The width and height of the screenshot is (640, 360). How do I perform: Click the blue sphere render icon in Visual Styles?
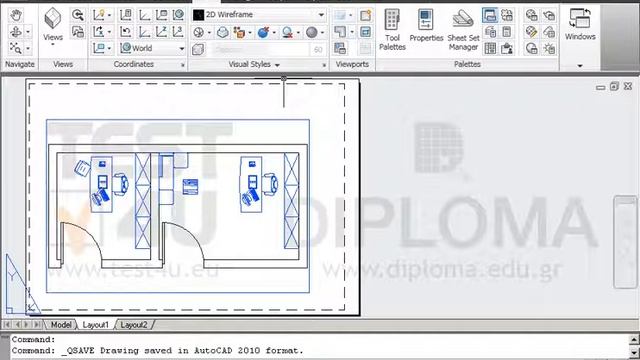click(x=263, y=32)
